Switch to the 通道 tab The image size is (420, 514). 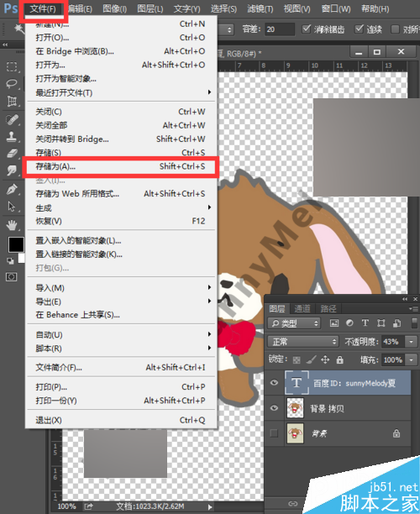302,309
